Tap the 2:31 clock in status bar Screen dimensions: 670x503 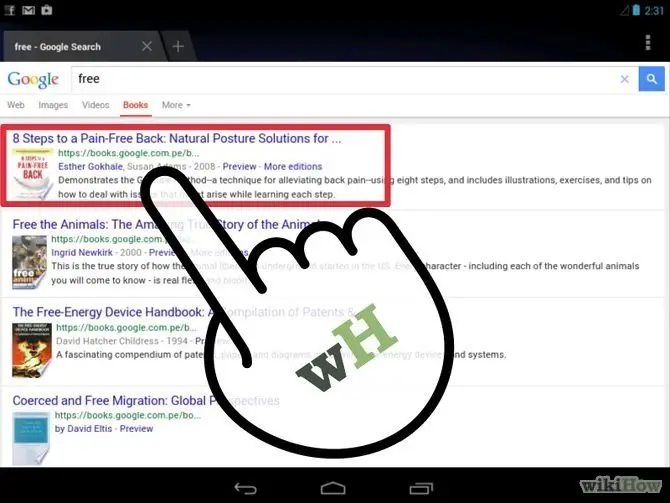(654, 10)
